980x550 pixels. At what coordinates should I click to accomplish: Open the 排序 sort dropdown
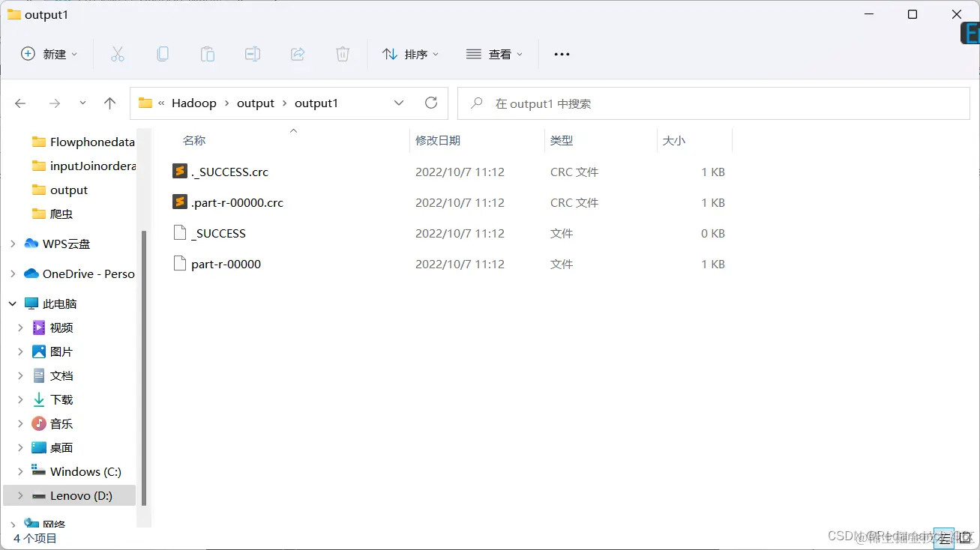point(411,53)
